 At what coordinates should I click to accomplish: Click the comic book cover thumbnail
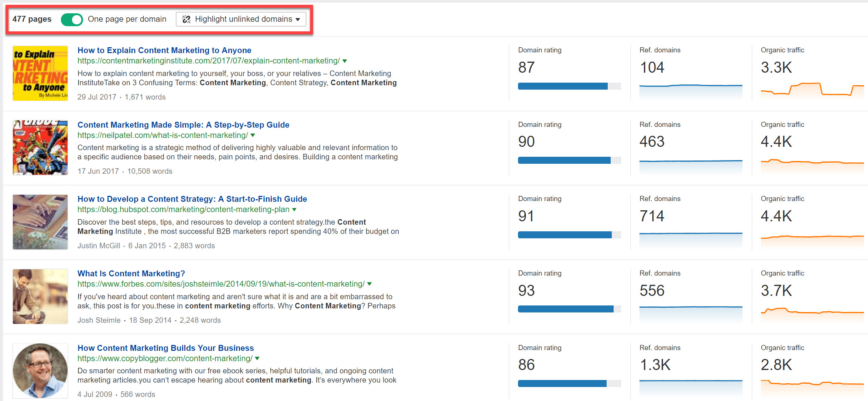pos(40,148)
